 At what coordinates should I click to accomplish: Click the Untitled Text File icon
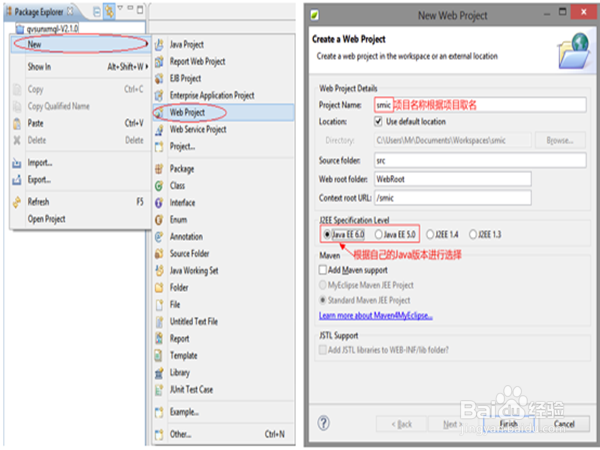[159, 322]
